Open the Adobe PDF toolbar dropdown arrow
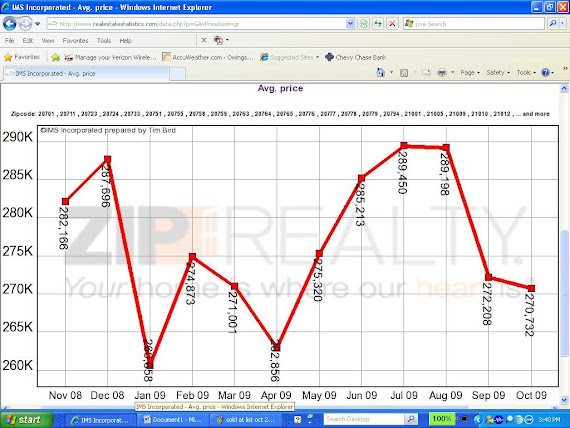The width and height of the screenshot is (570, 428). pos(228,40)
